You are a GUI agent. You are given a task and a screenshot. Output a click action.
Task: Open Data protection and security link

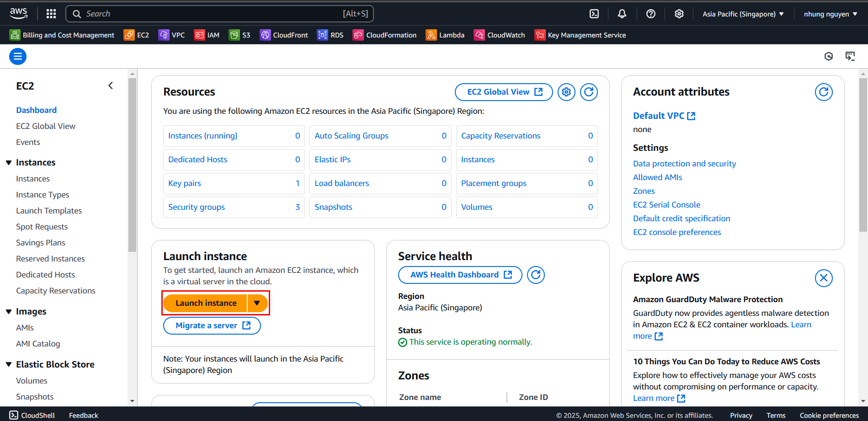(x=684, y=164)
